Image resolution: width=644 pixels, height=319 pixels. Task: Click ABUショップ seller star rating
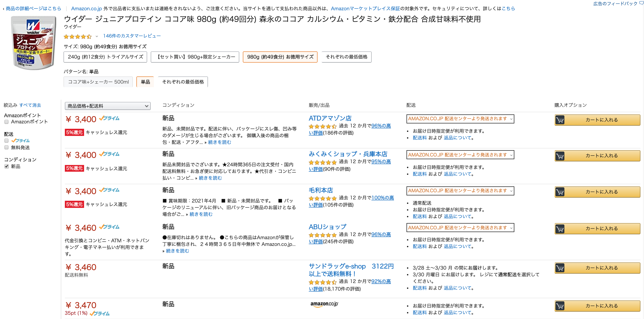tap(323, 235)
